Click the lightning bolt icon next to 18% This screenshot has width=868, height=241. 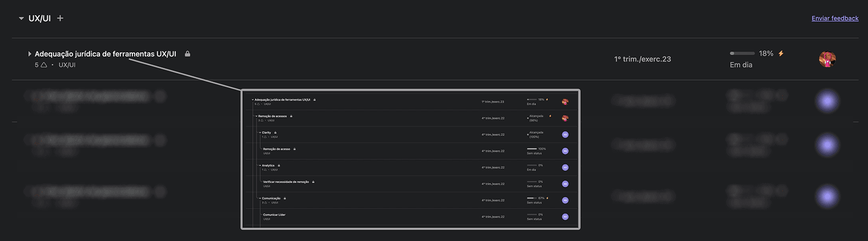coord(781,54)
